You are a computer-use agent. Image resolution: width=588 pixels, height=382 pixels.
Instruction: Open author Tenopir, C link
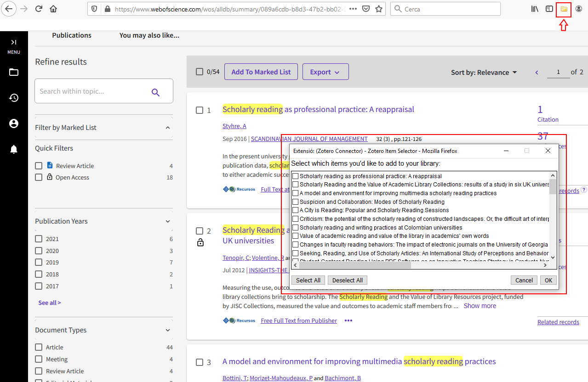coord(236,258)
